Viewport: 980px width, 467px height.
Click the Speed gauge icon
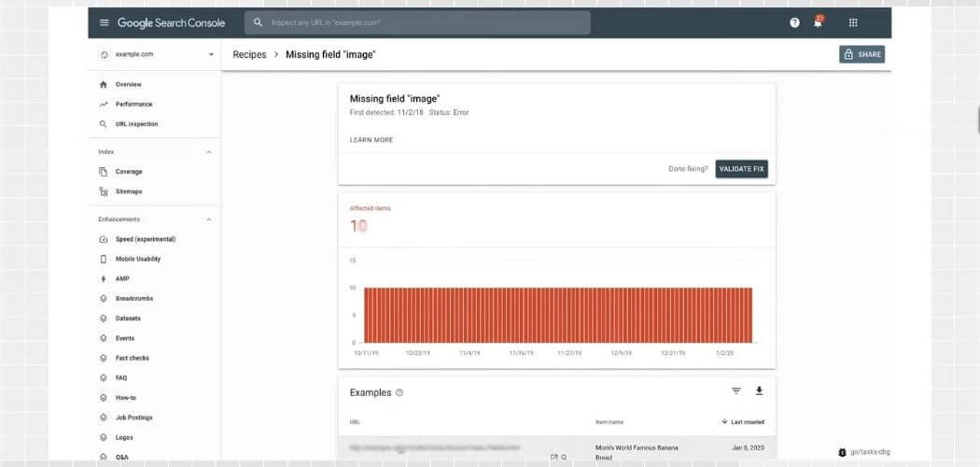click(104, 239)
